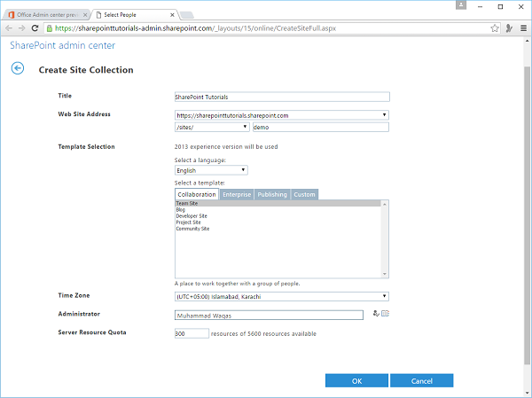Click the browser back arrow
This screenshot has width=532, height=398.
9,27
